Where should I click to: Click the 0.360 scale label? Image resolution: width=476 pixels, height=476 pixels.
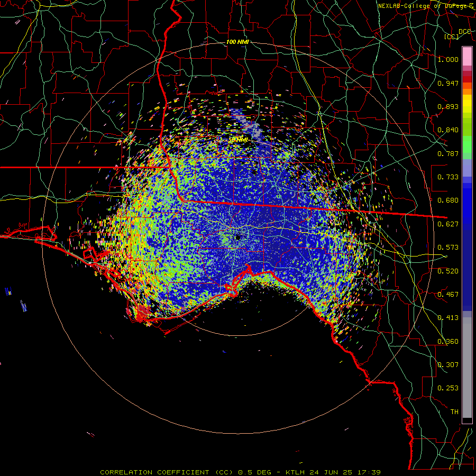click(x=448, y=342)
